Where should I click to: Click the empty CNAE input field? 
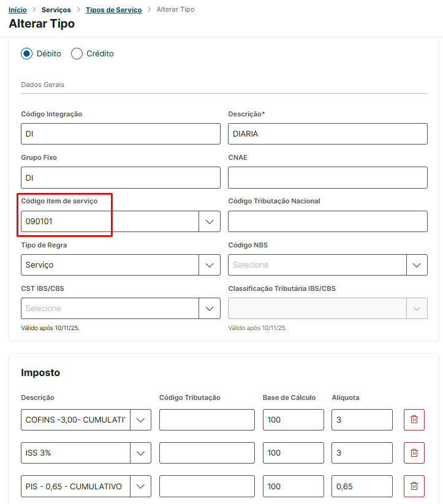click(x=327, y=178)
